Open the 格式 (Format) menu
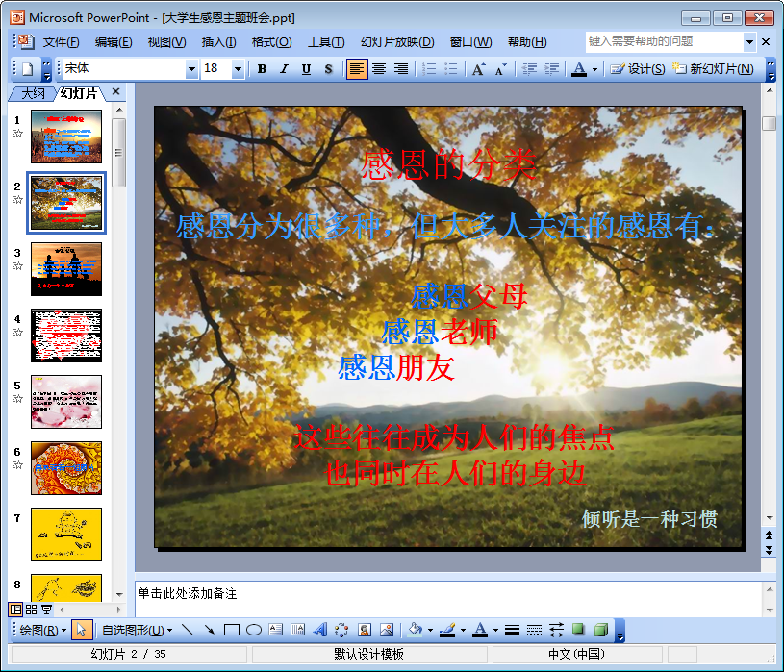The height and width of the screenshot is (672, 784). (271, 42)
